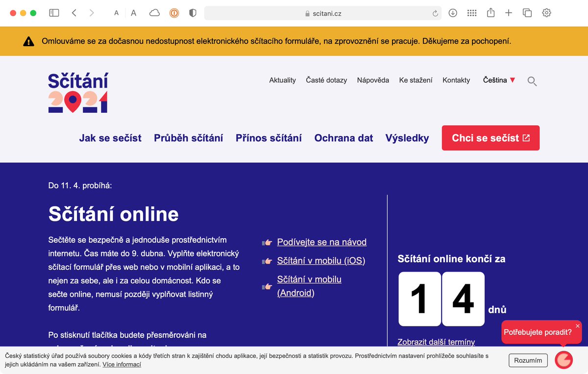The width and height of the screenshot is (588, 374).
Task: Click the Sčítání 2021 logo
Action: [x=78, y=93]
